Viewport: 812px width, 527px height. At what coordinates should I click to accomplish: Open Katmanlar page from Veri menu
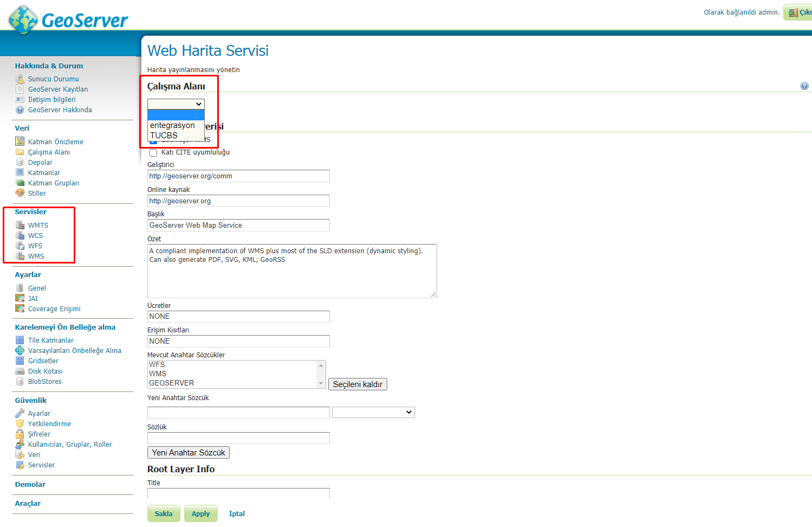44,173
